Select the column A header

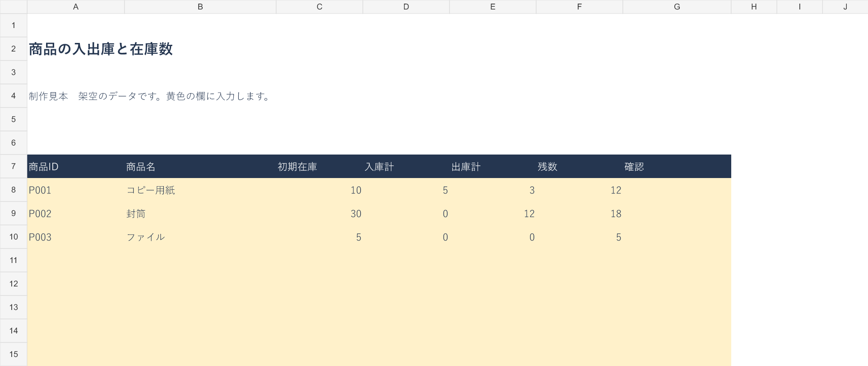(76, 7)
